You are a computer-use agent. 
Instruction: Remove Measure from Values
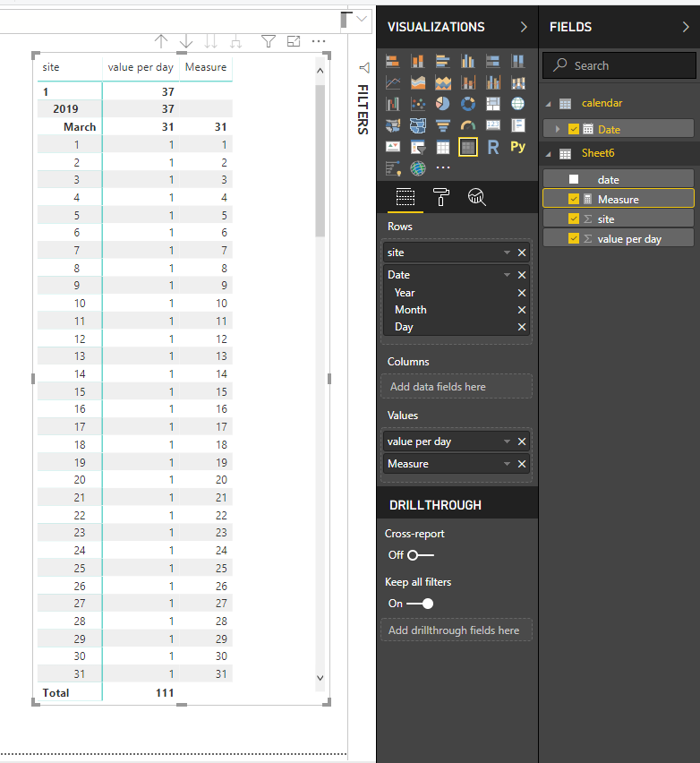(x=522, y=464)
